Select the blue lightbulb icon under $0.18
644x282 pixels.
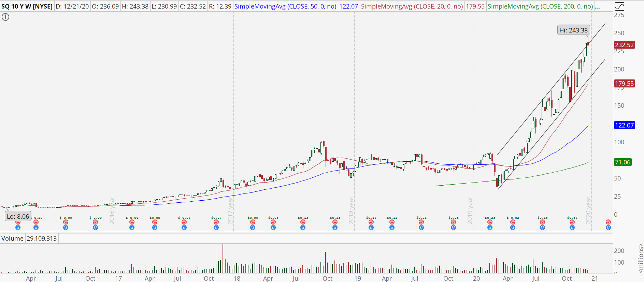[x=542, y=228]
